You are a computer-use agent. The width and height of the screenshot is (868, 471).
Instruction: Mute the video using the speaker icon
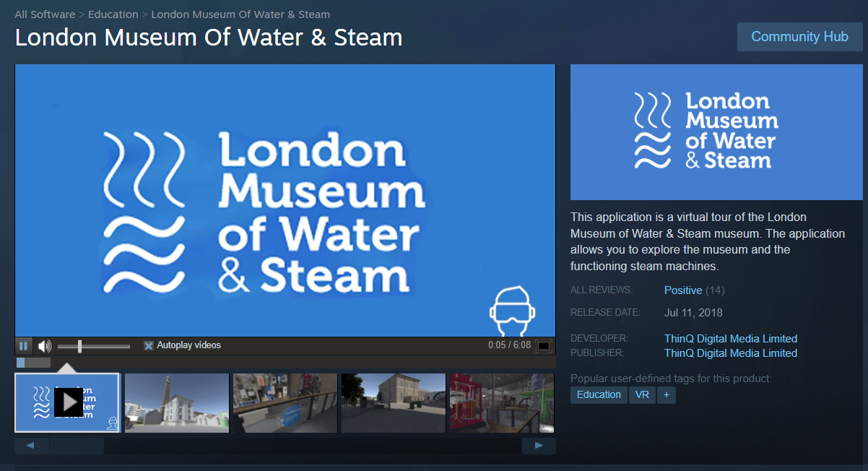click(x=45, y=346)
